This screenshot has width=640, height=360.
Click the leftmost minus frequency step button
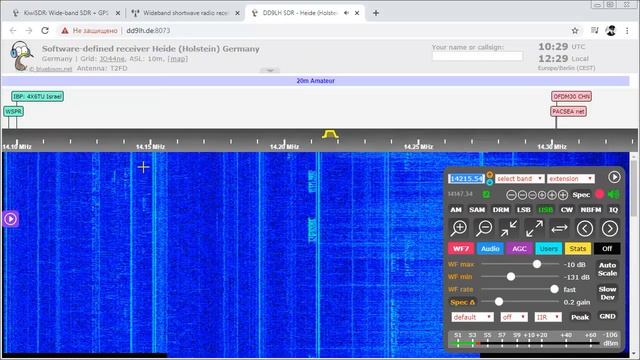(511, 195)
